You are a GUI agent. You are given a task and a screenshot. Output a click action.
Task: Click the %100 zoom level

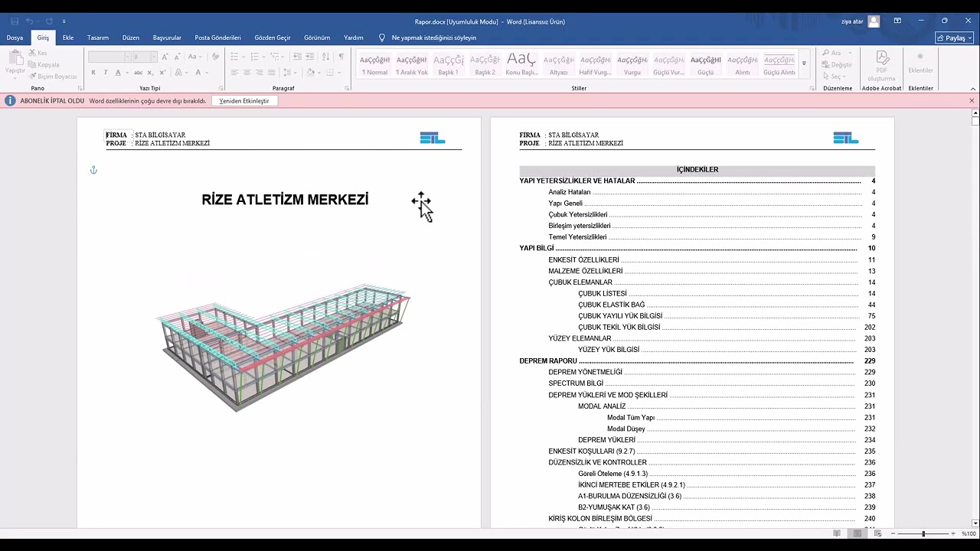[x=969, y=533]
